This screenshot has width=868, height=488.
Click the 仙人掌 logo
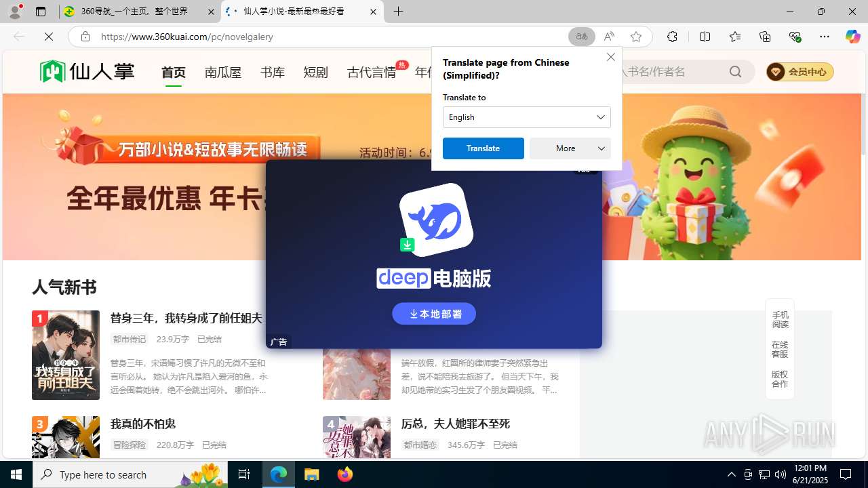click(x=87, y=71)
